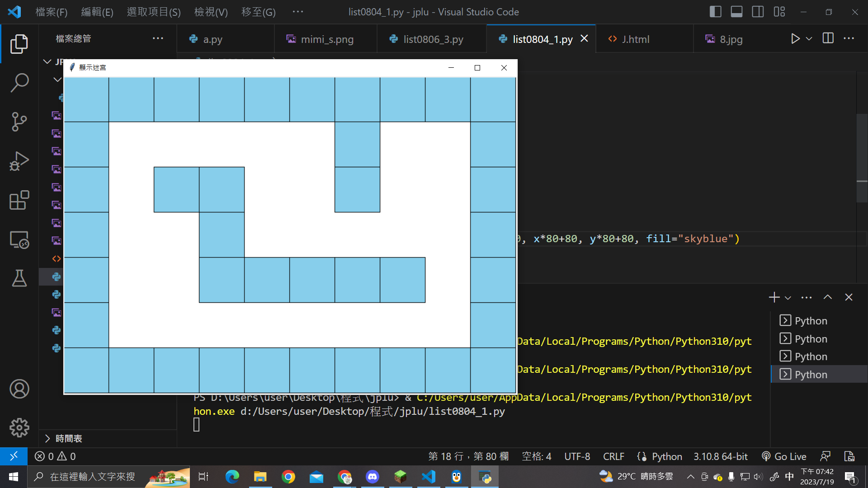This screenshot has height=488, width=868.
Task: Open the Testing flask view
Action: [19, 278]
